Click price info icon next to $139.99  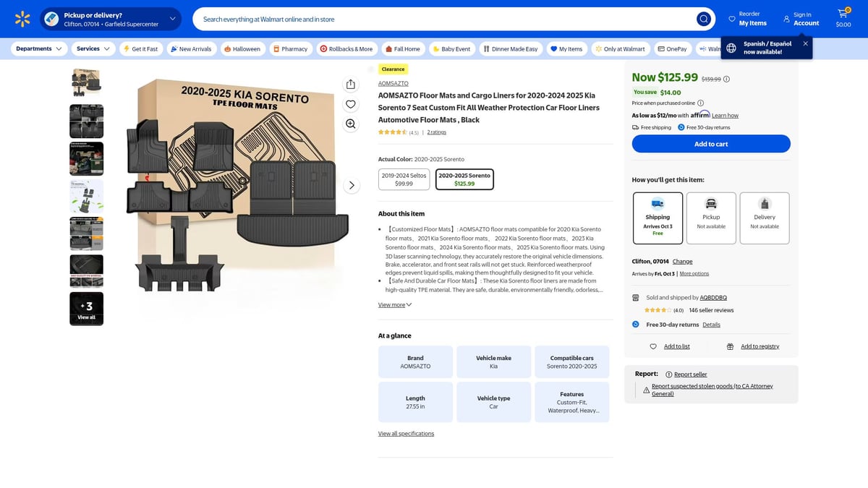coord(726,80)
